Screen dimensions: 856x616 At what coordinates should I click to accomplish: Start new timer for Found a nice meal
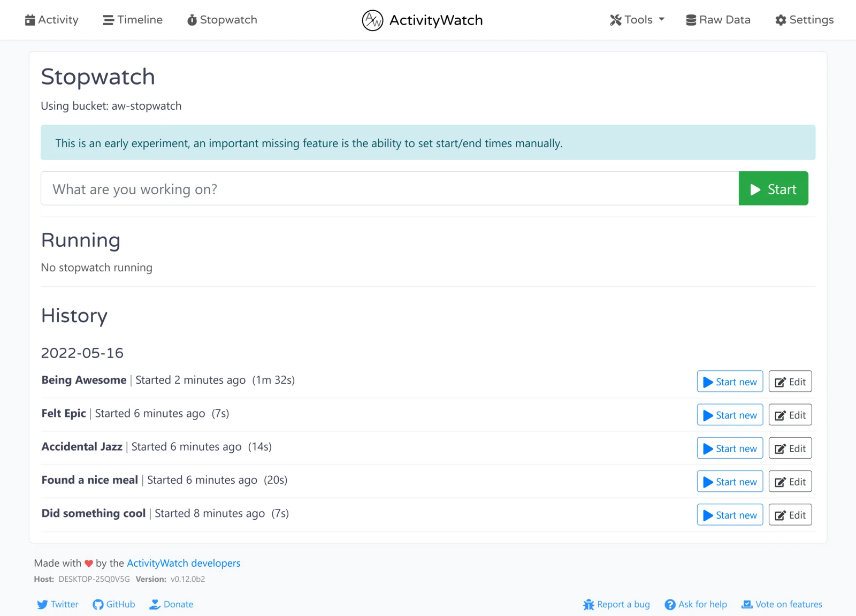click(730, 481)
